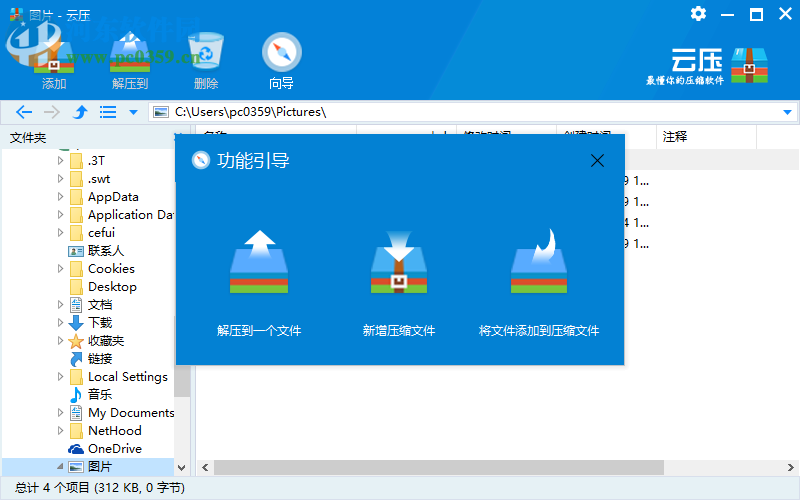Click the cefui folder icon
This screenshot has height=500, width=800.
click(76, 233)
